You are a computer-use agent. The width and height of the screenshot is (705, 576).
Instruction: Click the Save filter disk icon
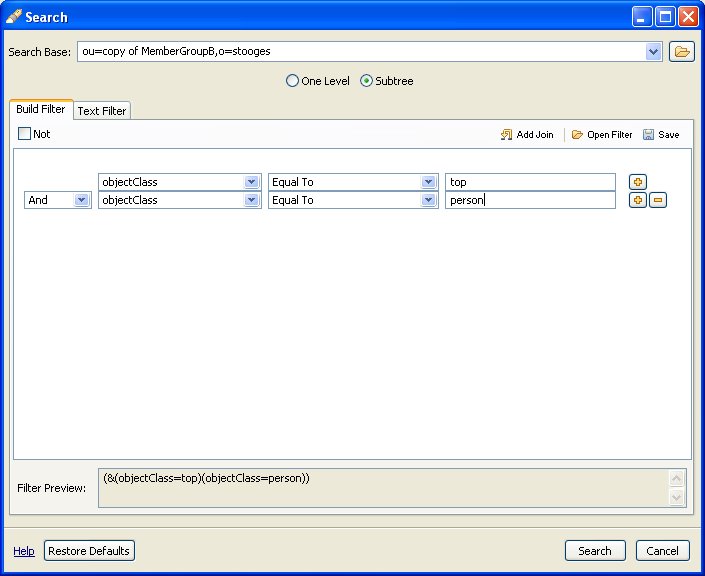point(649,135)
